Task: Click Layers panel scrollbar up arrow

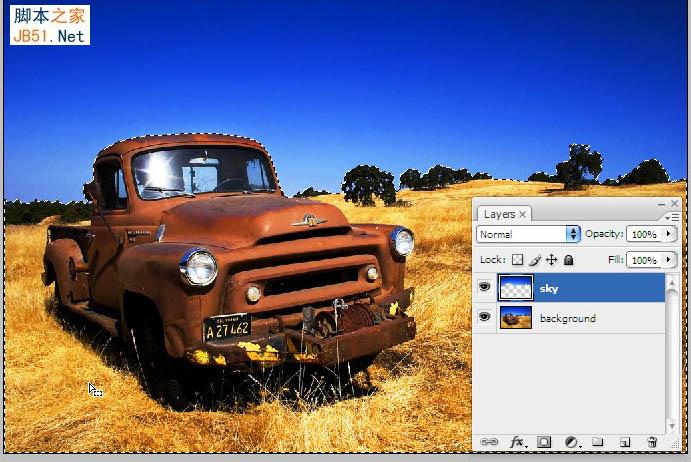Action: (672, 283)
